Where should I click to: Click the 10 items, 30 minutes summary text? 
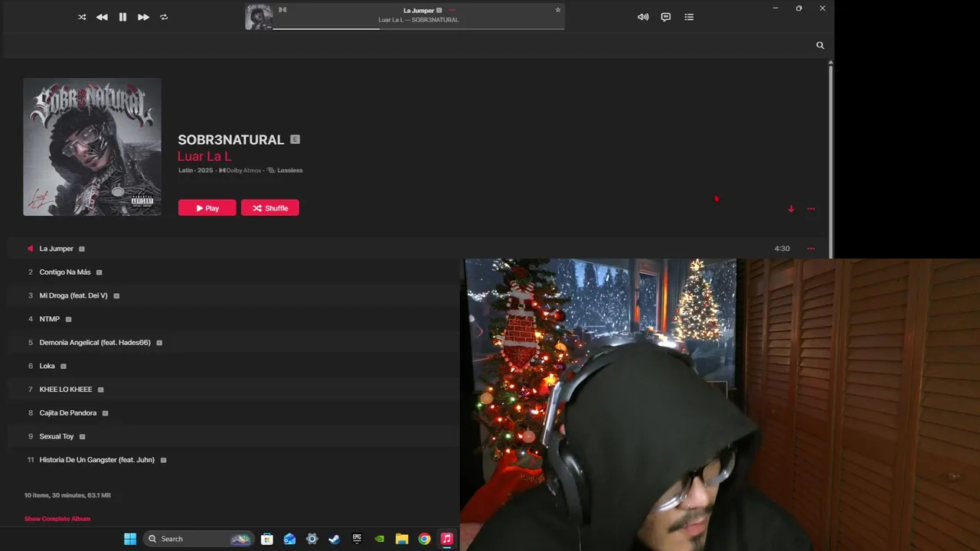coord(67,495)
